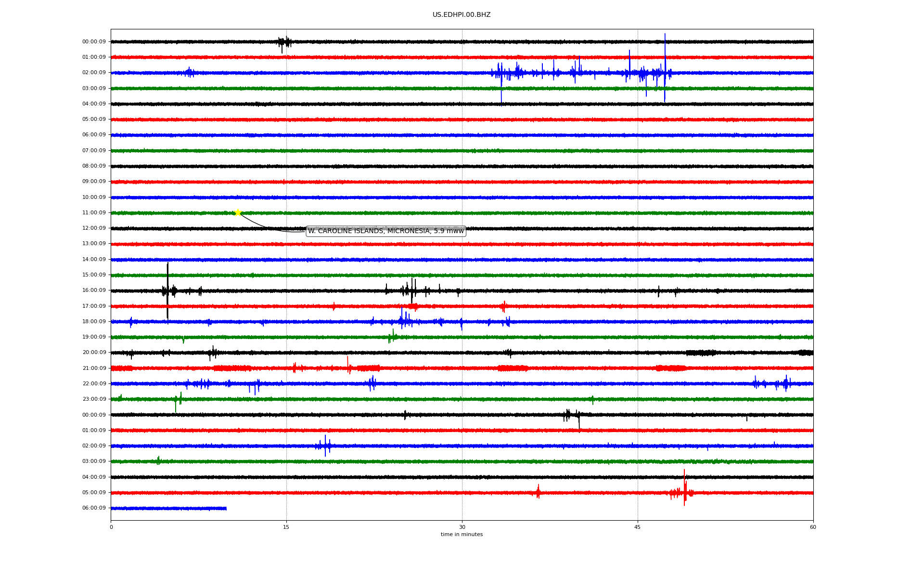Click the 16:00:09 trace label
Screen dimensions: 924x578
pos(94,290)
